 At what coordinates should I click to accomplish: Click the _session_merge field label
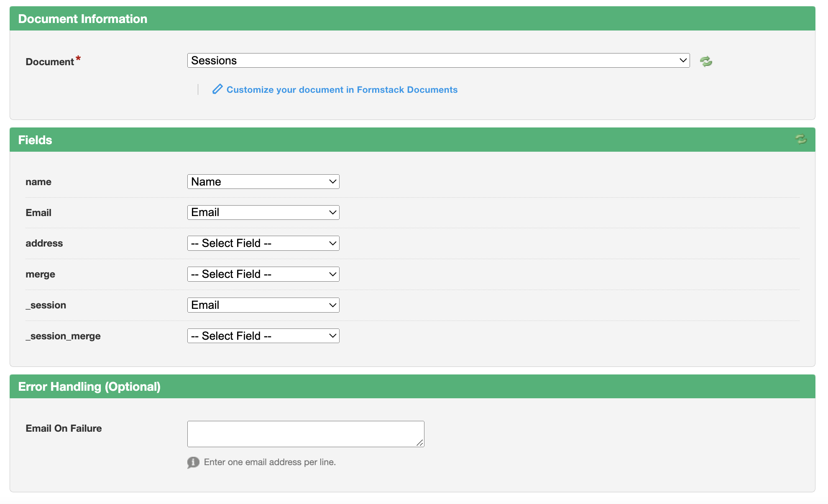[63, 336]
